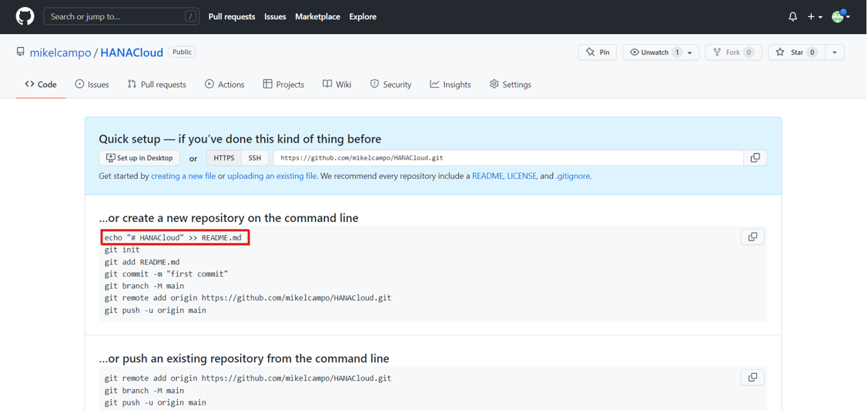Copy the create new repository commands
This screenshot has width=868, height=413.
pos(752,237)
